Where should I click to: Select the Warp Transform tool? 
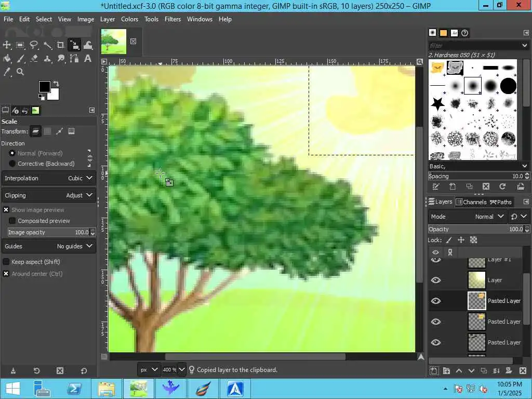[87, 45]
